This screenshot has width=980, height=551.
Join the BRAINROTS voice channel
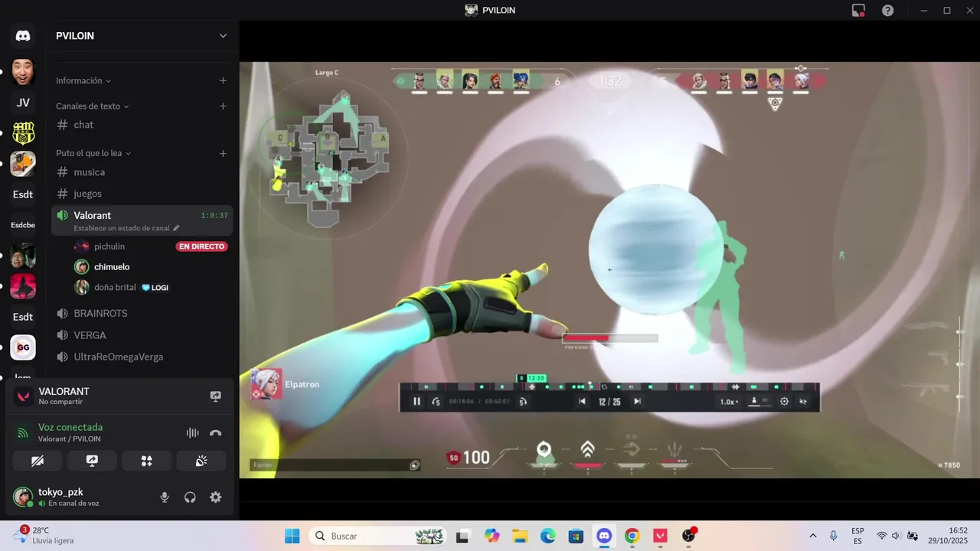pos(142,314)
